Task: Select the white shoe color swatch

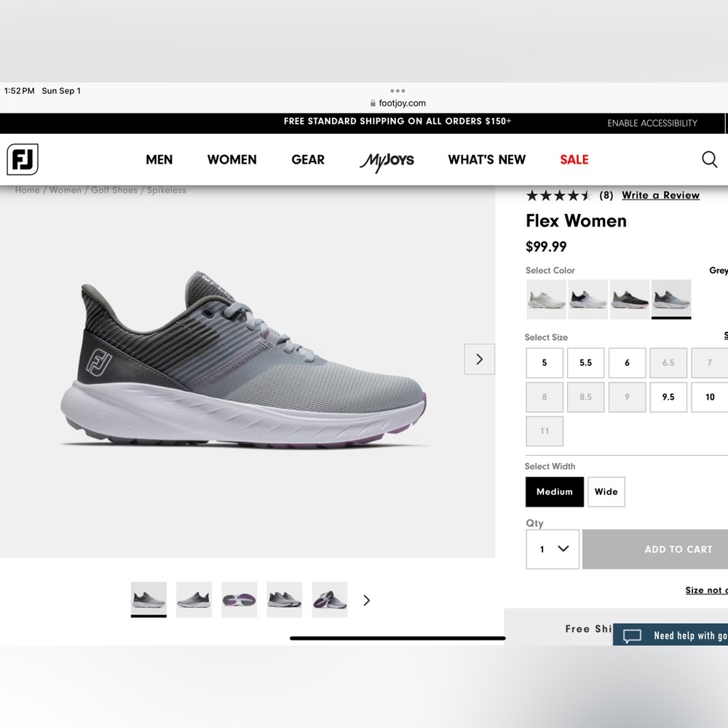Action: point(546,299)
